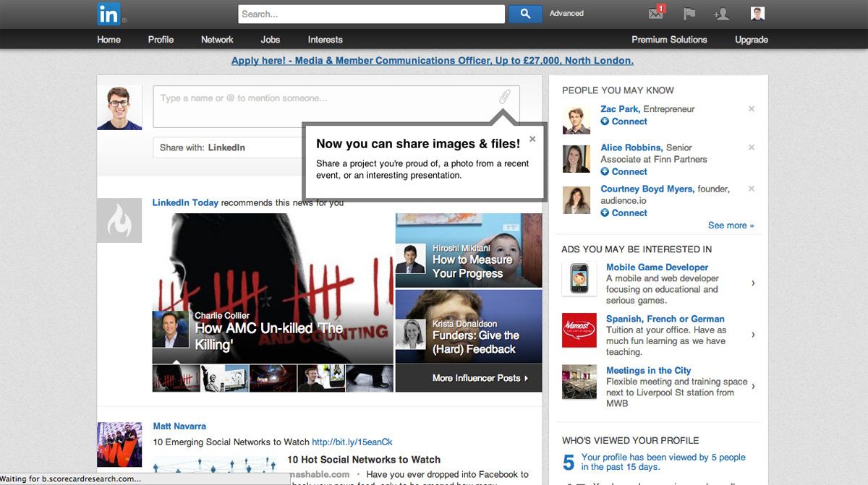Connect with Zac Park
The height and width of the screenshot is (485, 868).
pos(624,121)
